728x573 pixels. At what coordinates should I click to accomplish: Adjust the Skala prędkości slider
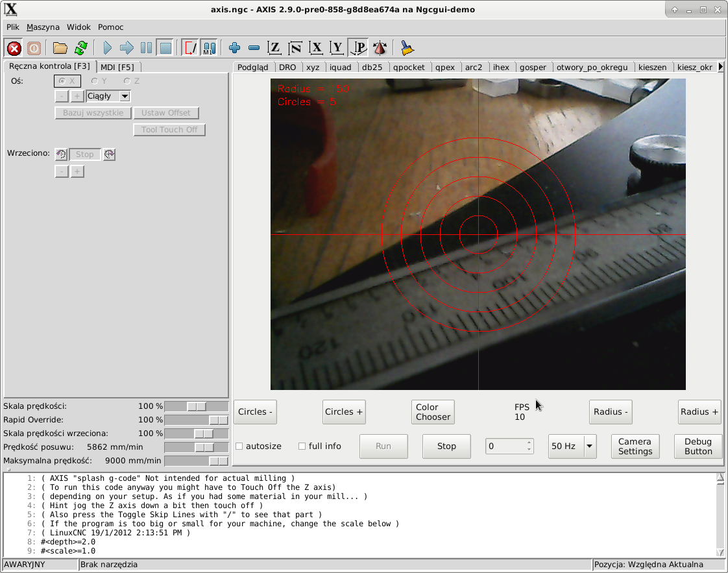tap(197, 406)
